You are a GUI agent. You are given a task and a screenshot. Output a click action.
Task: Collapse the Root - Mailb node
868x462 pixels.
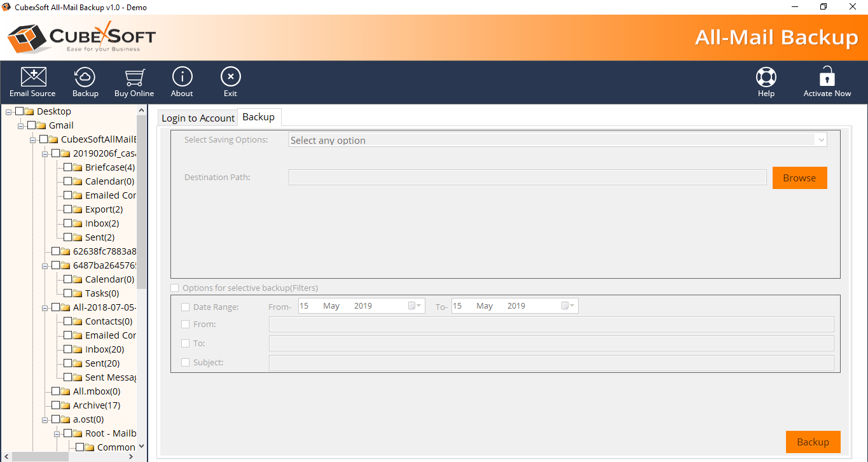(57, 434)
